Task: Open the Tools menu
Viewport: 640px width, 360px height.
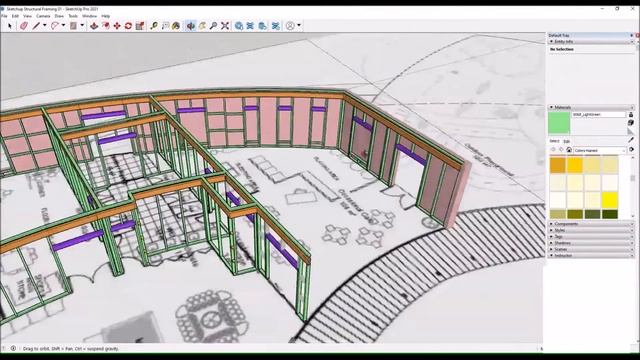Action: pos(73,16)
